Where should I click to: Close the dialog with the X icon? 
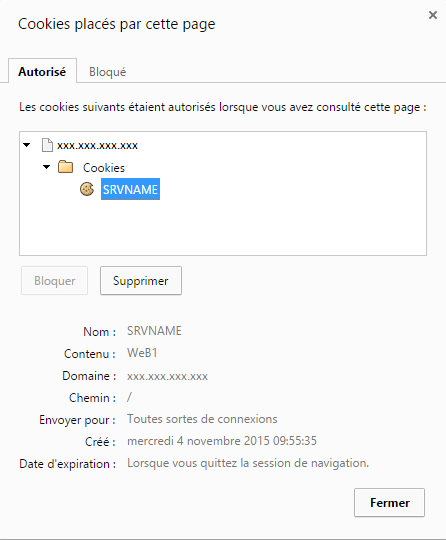433,15
